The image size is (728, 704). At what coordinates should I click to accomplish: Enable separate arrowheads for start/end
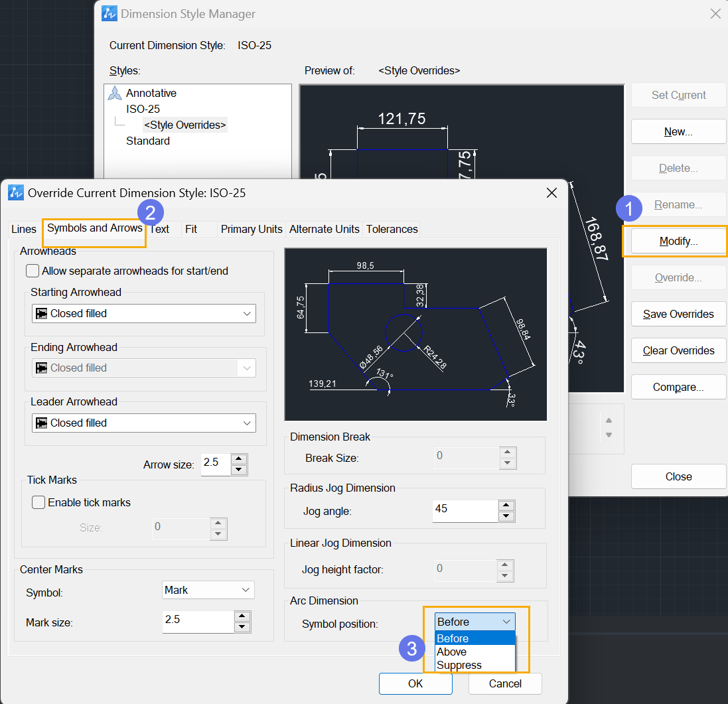click(x=33, y=271)
